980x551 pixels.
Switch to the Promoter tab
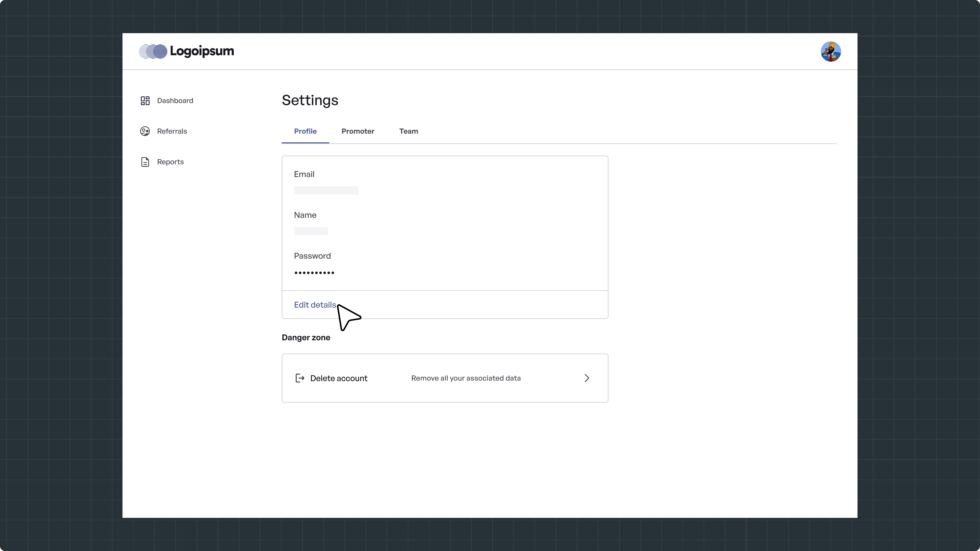point(358,131)
